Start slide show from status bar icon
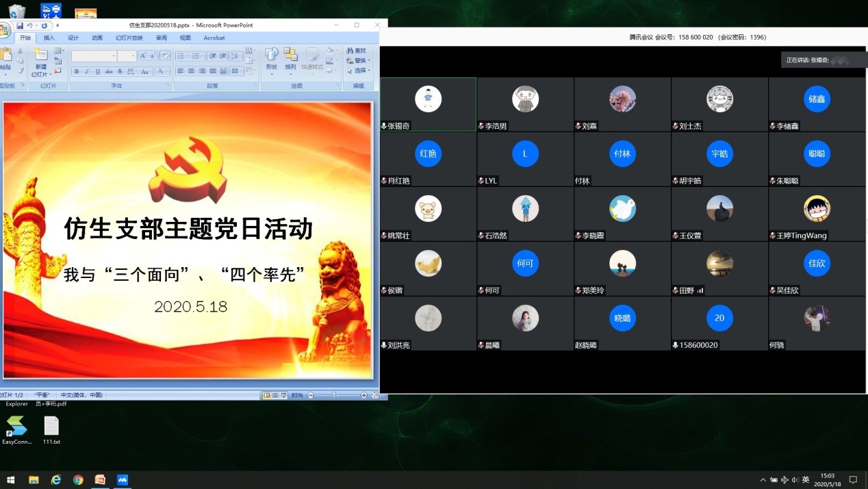Viewport: 868px width, 489px height. (283, 395)
